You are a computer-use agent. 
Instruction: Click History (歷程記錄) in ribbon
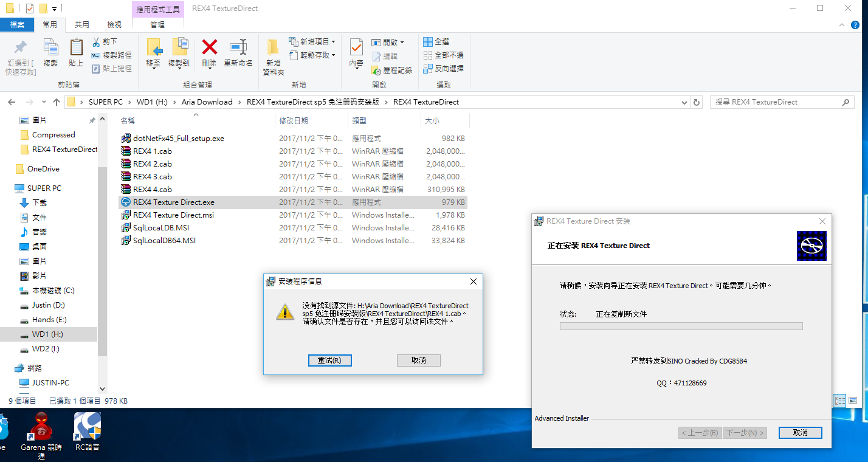392,71
